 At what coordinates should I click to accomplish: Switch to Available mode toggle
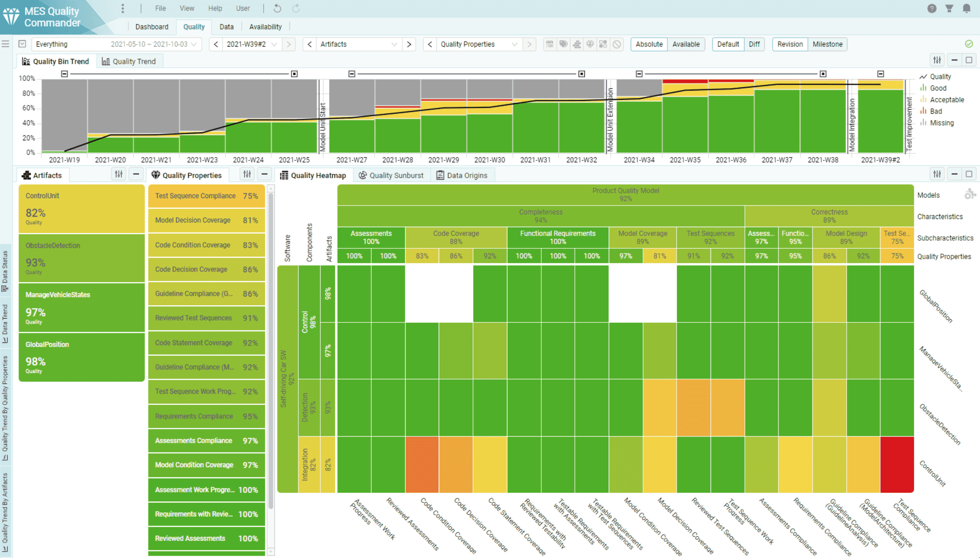point(686,44)
